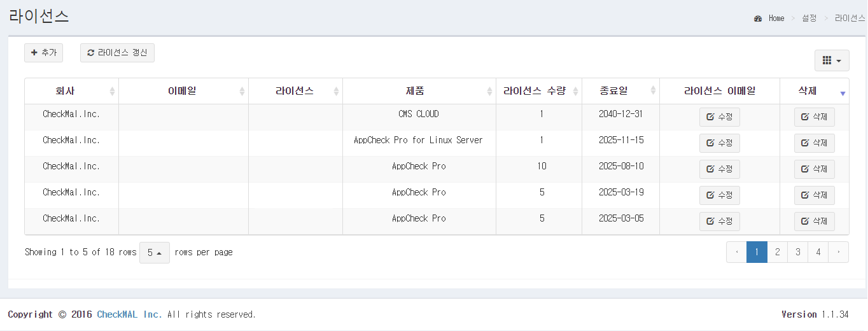Open the column grid view dropdown
The height and width of the screenshot is (331, 868).
click(x=831, y=60)
